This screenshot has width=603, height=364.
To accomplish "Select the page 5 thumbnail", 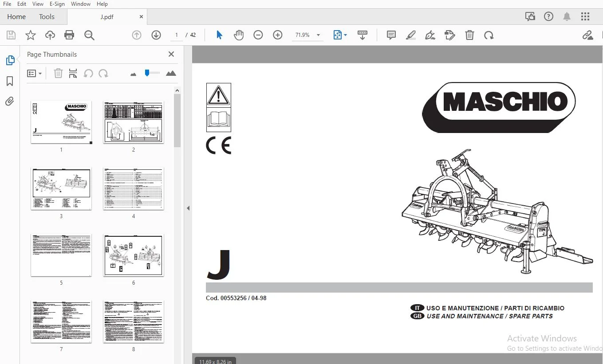I will (x=61, y=255).
